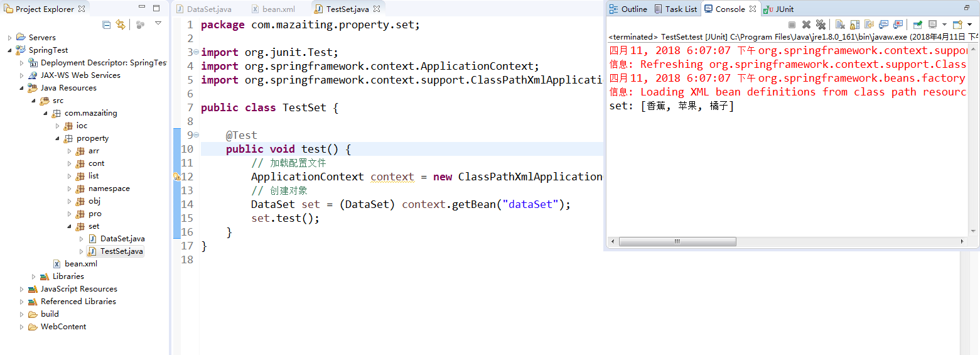The height and width of the screenshot is (355, 980).
Task: Toggle Word Wrap in Console toolbar
Action: [869, 25]
